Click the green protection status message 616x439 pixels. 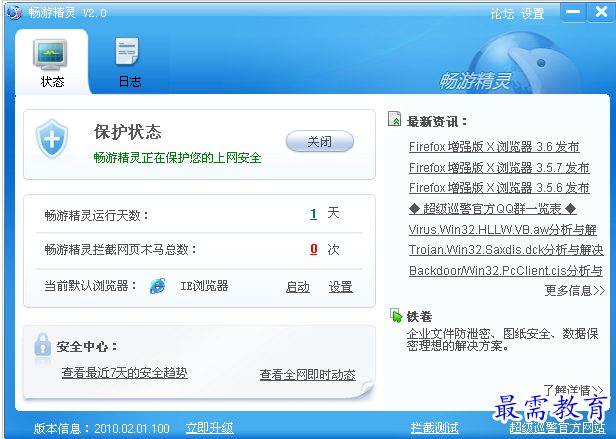point(178,158)
